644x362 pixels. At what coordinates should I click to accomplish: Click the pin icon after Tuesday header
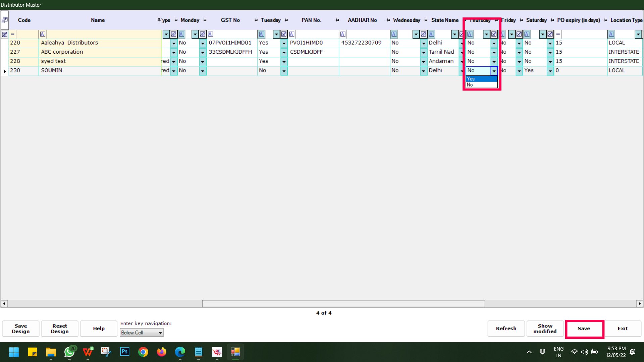point(286,20)
